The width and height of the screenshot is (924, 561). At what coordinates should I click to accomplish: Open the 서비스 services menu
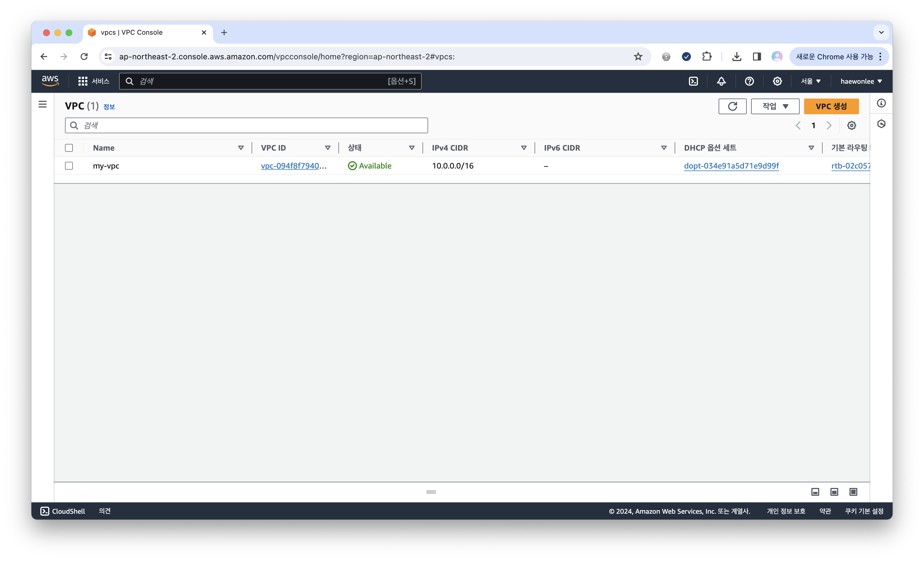(x=94, y=81)
